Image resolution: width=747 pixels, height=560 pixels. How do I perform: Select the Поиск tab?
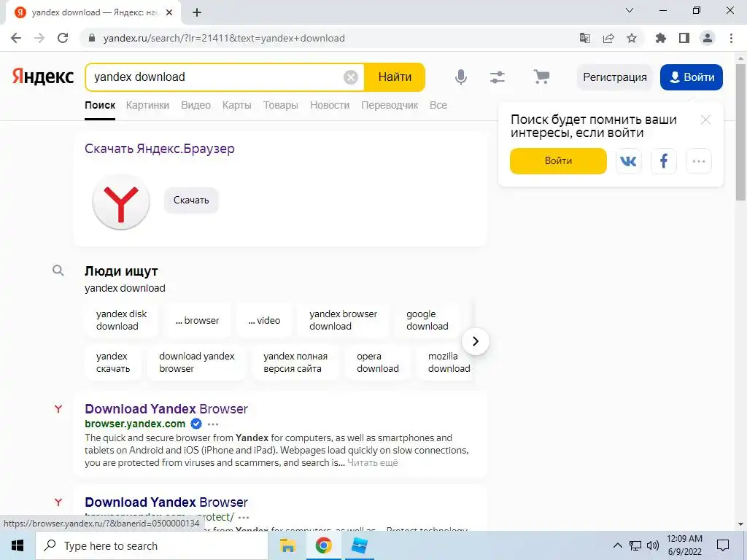coord(100,105)
